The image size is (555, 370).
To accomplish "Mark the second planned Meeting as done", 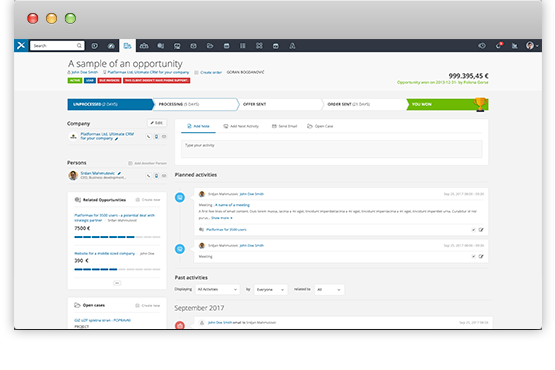I will coord(473,256).
